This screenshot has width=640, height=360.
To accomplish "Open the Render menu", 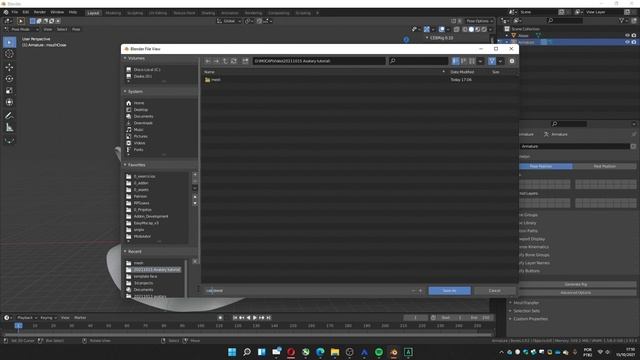I will tap(40, 12).
